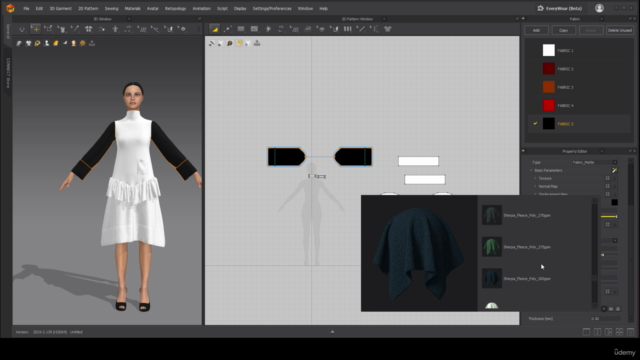Activate the yellow Edit Pattern tool in 2D toolbar
Viewport: 640px width, 360px height.
click(x=215, y=29)
